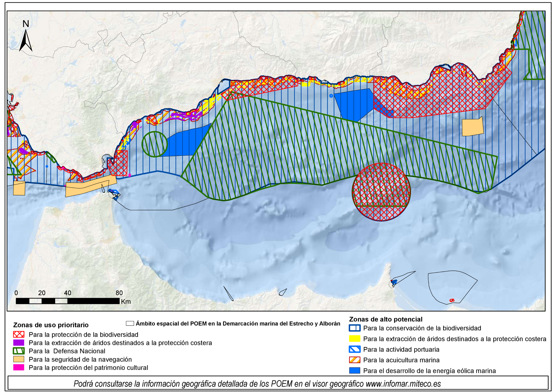The width and height of the screenshot is (555, 392).
Task: Click the Zonas de alto potencial heading
Action: (x=386, y=319)
